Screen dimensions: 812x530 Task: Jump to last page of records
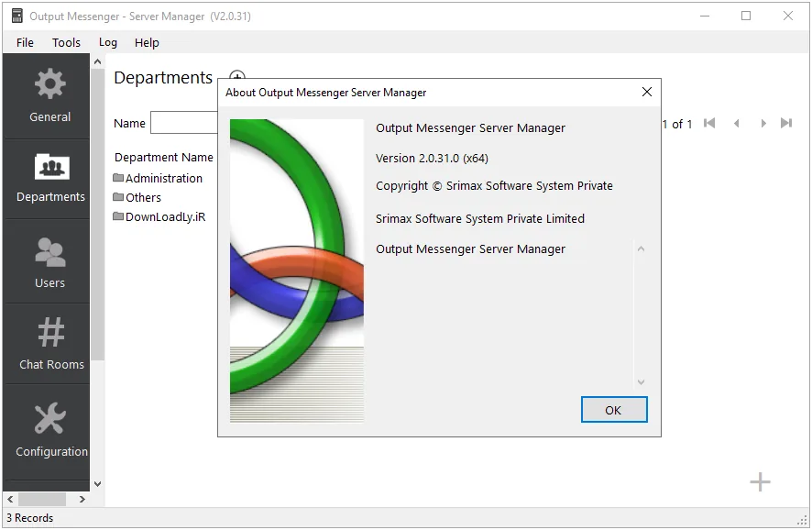click(786, 123)
